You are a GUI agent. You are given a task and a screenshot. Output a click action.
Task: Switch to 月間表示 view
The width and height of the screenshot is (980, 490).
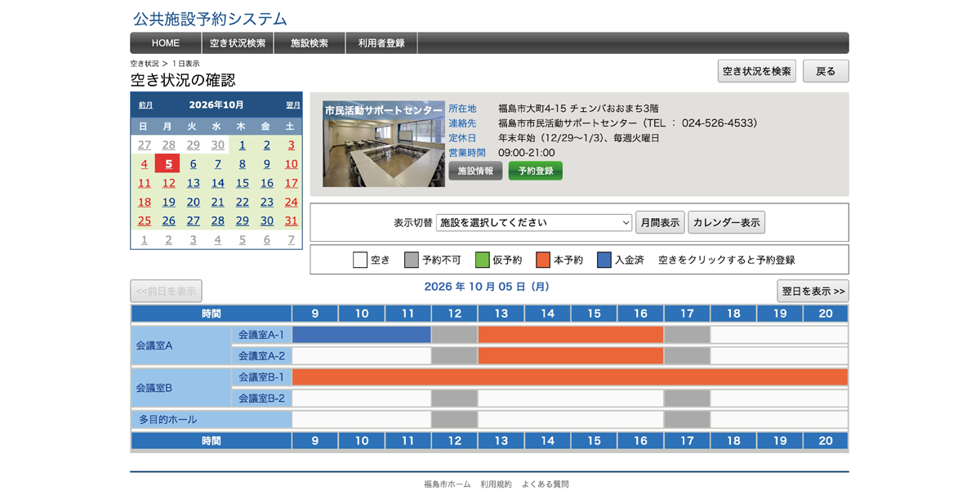660,222
